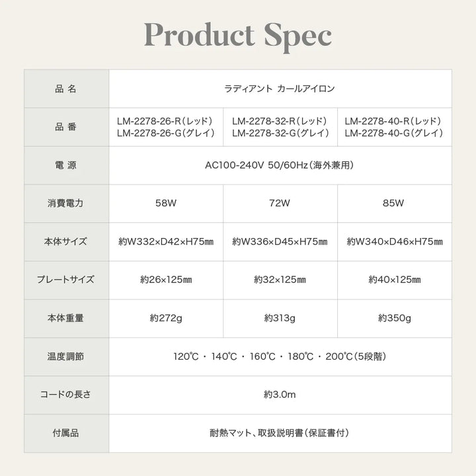This screenshot has height=476, width=476.
Task: Click the プレートサイズ row header
Action: [x=65, y=280]
